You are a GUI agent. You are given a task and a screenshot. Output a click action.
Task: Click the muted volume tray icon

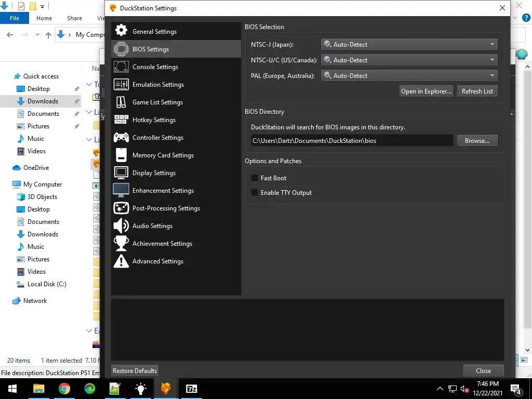click(x=465, y=389)
